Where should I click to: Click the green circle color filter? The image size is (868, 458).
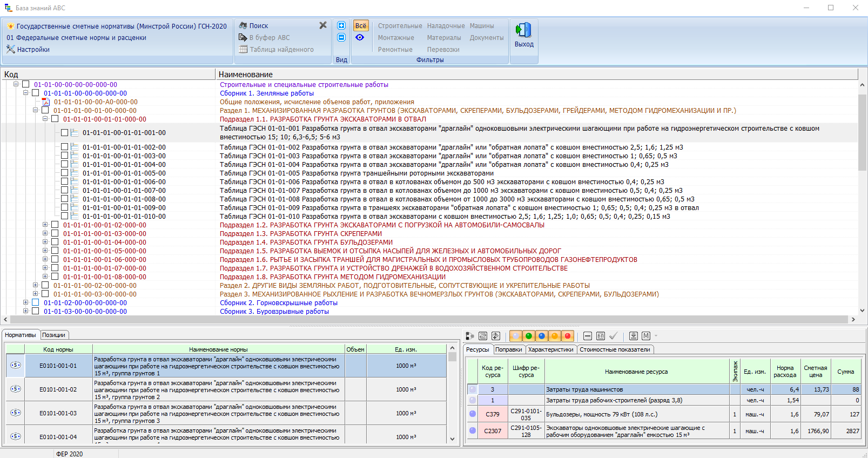click(x=529, y=336)
